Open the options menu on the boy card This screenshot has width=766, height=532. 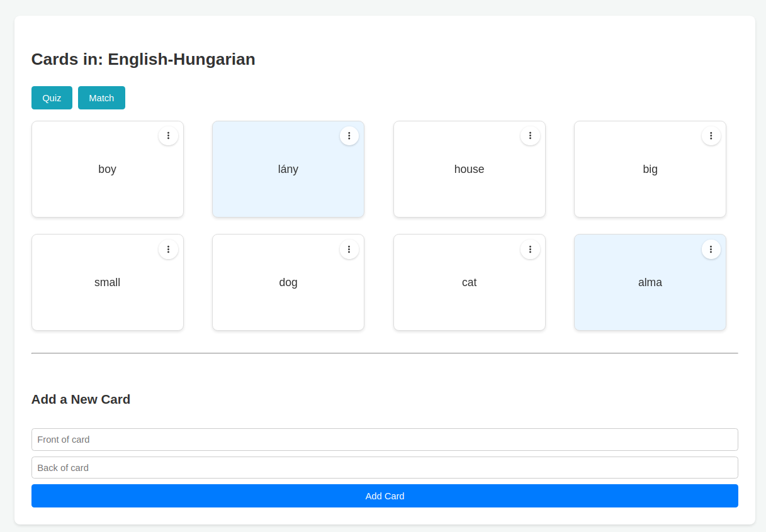(x=168, y=135)
